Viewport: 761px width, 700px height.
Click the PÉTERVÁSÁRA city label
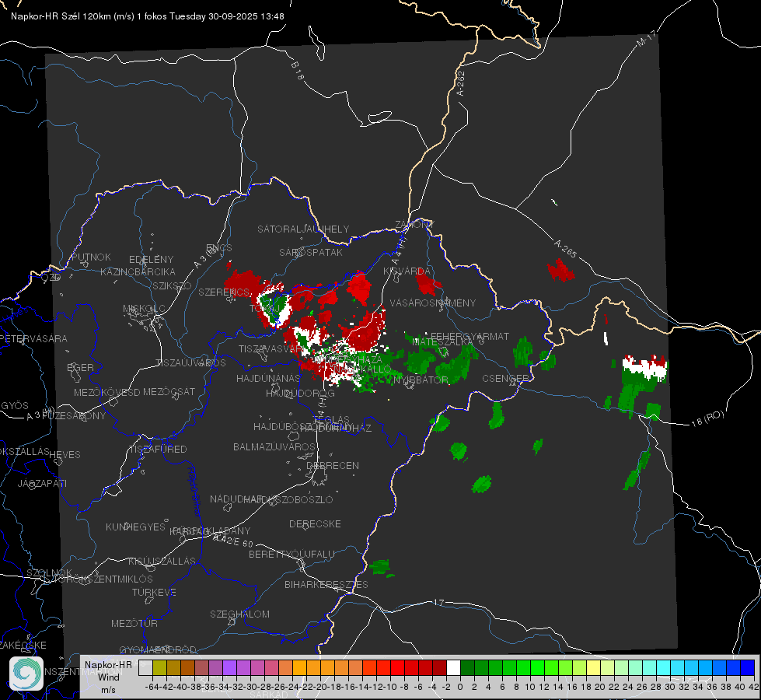(x=34, y=338)
